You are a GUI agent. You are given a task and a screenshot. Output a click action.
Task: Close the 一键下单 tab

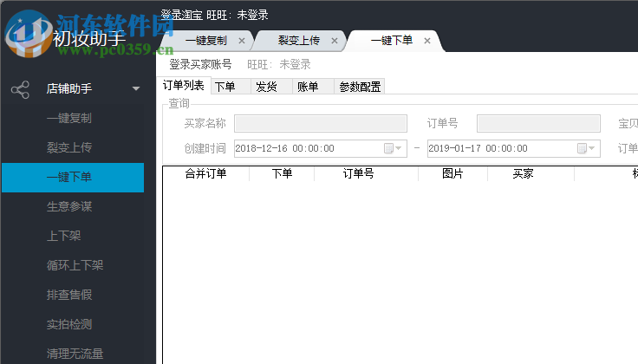pyautogui.click(x=427, y=41)
